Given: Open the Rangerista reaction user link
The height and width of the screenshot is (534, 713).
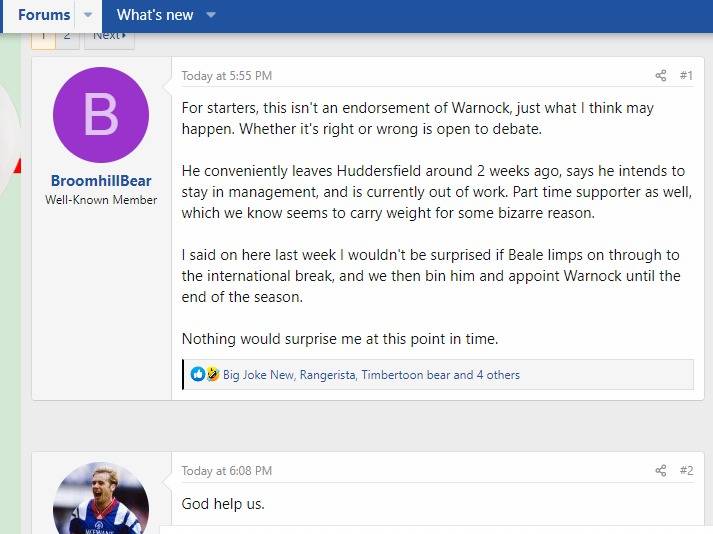Looking at the screenshot, I should tap(326, 375).
